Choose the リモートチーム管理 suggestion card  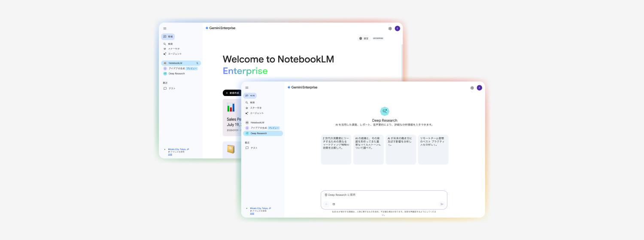[x=433, y=150]
